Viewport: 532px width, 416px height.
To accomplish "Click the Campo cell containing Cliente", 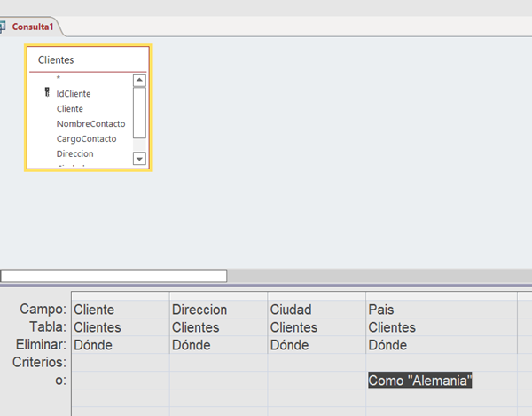I will (x=121, y=310).
